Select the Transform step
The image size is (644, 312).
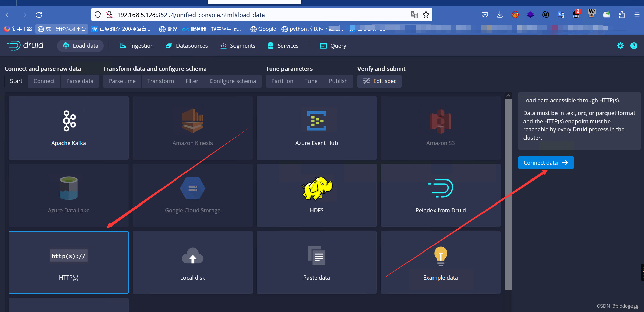pyautogui.click(x=160, y=81)
